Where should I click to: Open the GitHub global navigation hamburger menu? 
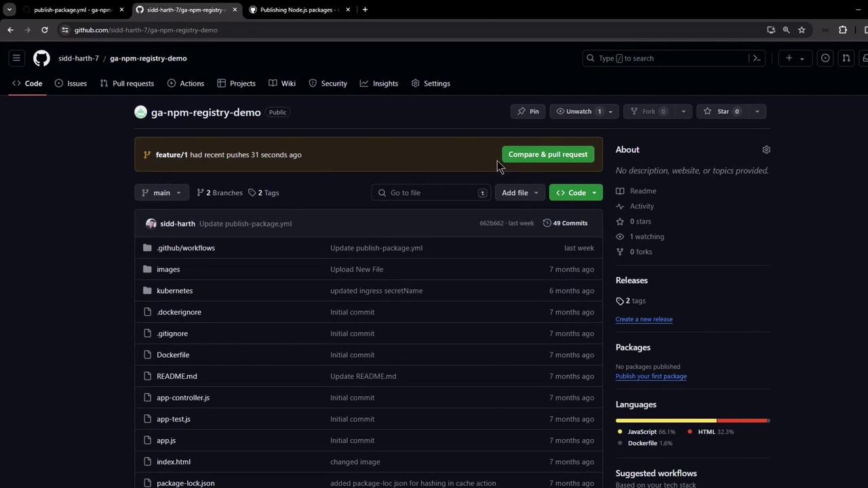(16, 58)
